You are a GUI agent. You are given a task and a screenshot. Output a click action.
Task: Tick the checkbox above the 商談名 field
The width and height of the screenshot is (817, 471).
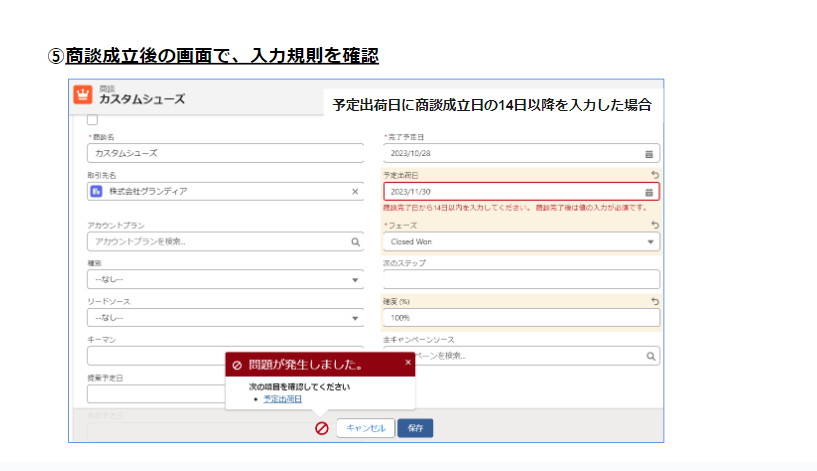(92, 120)
